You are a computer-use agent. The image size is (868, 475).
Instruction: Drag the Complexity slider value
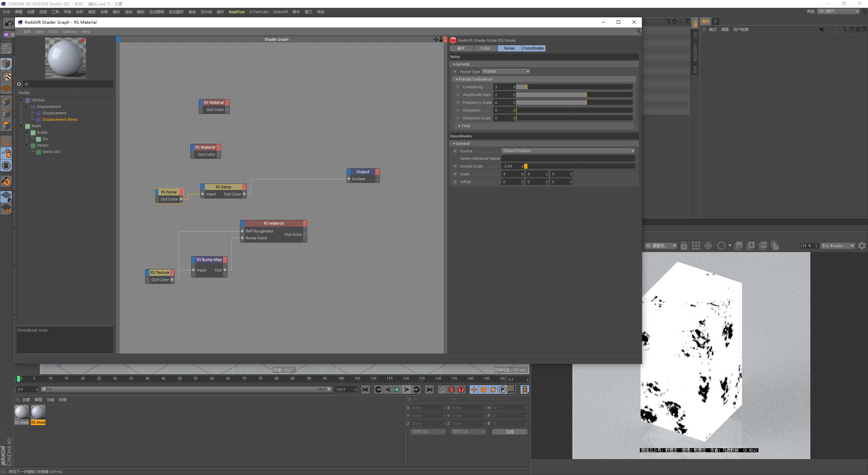point(522,87)
